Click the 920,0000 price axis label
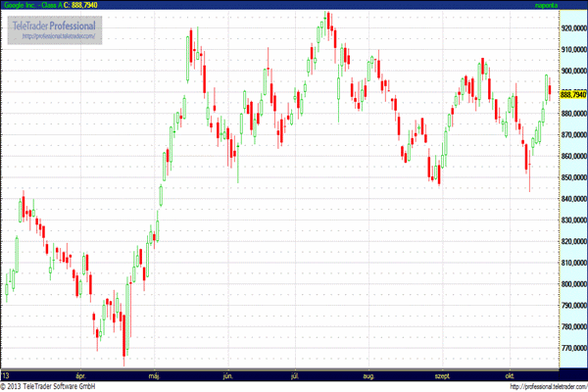 pos(572,28)
